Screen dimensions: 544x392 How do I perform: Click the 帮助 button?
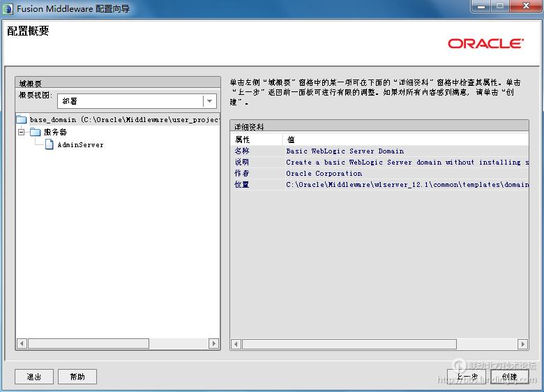click(x=77, y=377)
